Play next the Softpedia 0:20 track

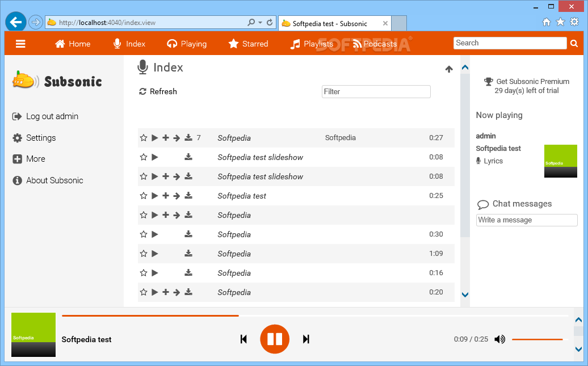click(x=177, y=292)
